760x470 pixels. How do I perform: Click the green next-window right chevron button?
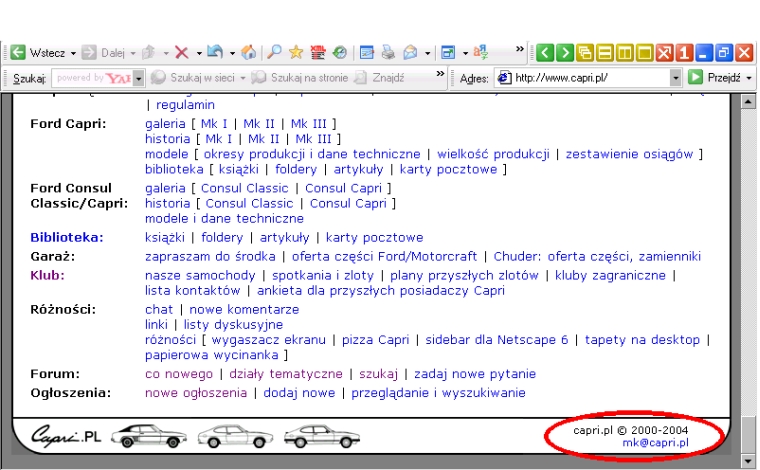565,52
